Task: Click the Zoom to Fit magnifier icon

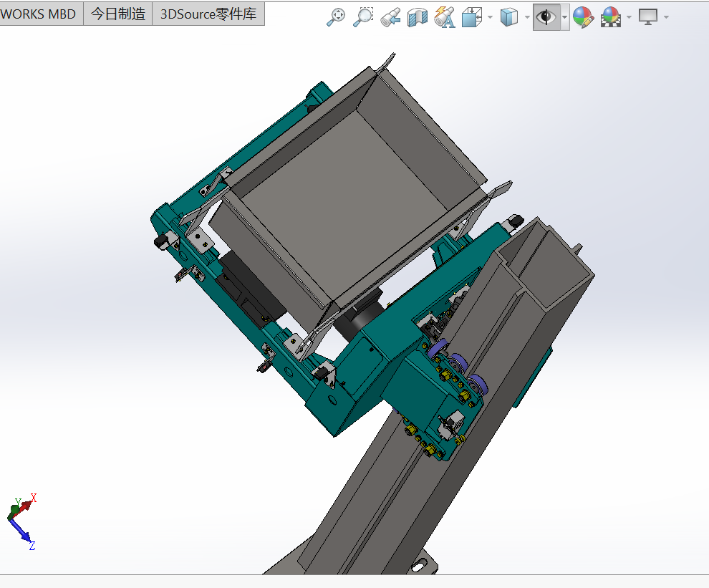Action: (335, 17)
